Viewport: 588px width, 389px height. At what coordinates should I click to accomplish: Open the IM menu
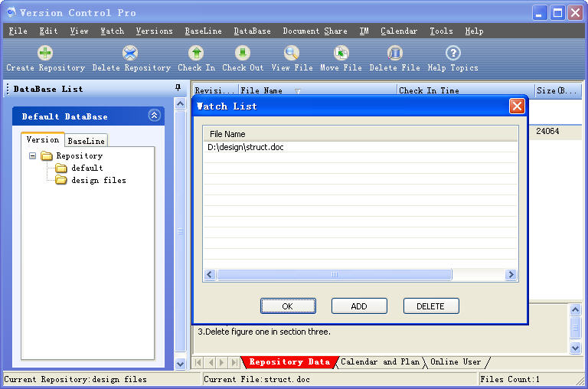pos(364,31)
